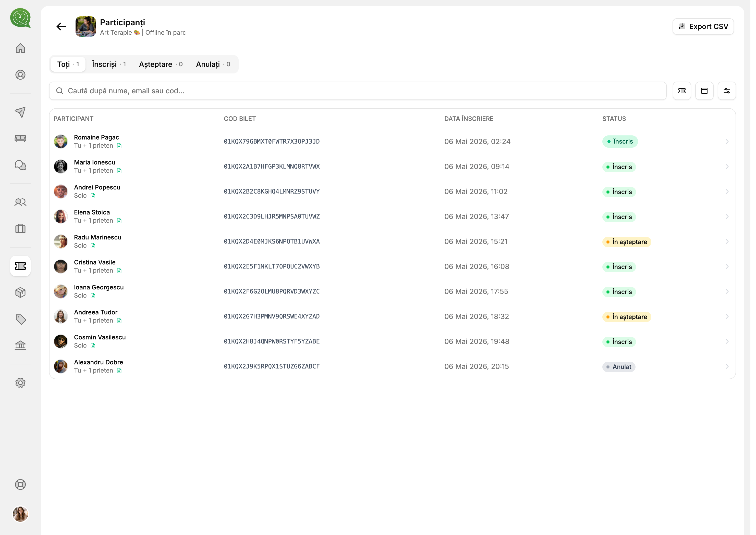The height and width of the screenshot is (535, 756).
Task: Open the sliders filter options button
Action: tap(727, 91)
